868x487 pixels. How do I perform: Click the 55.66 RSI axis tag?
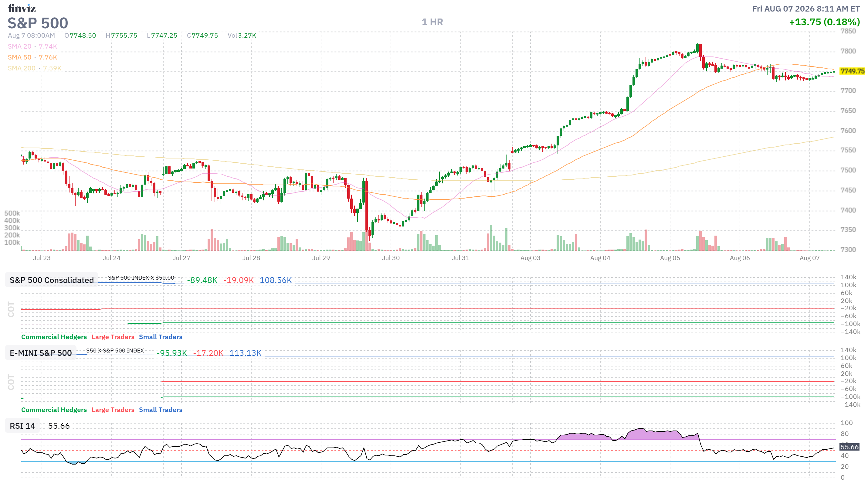pyautogui.click(x=849, y=447)
